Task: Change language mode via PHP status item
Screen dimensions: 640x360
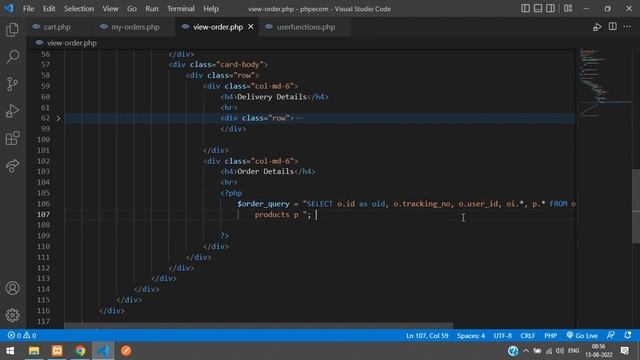Action: pyautogui.click(x=550, y=336)
